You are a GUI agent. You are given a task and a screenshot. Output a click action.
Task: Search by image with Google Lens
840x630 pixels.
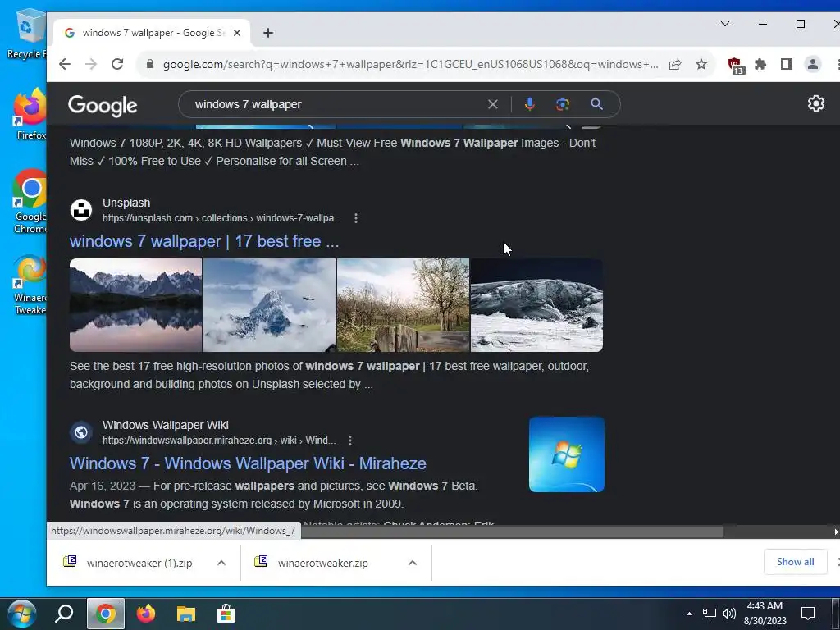click(x=563, y=104)
